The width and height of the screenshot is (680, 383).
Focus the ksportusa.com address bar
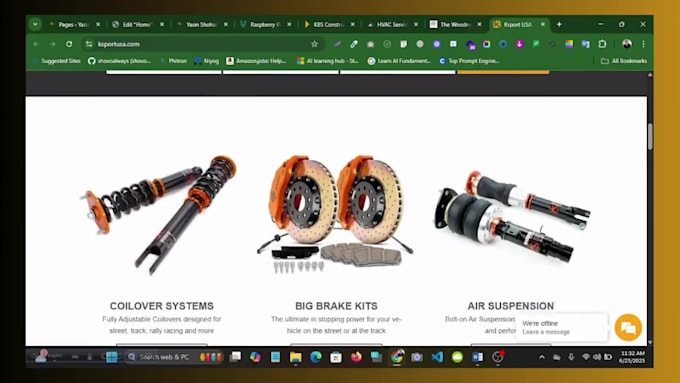[x=202, y=44]
